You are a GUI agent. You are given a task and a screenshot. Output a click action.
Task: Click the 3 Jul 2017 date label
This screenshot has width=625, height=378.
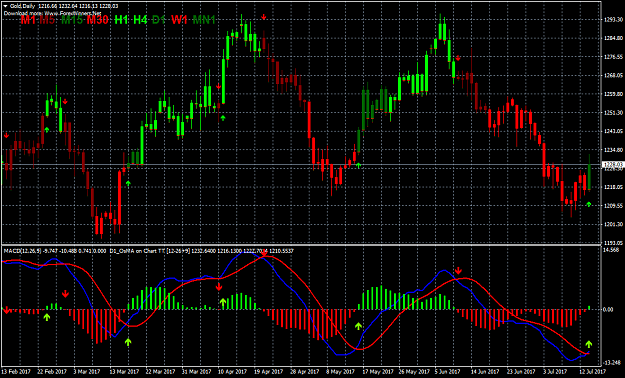[556, 371]
